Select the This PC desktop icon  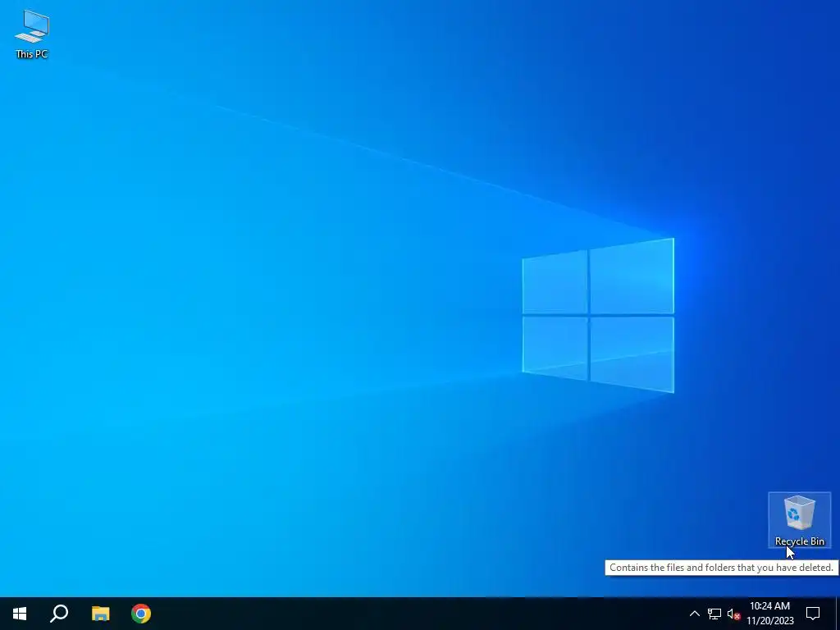(x=32, y=34)
